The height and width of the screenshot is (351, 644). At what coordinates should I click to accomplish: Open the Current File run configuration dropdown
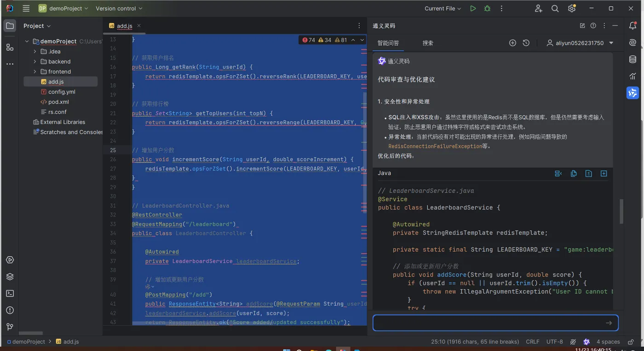443,8
